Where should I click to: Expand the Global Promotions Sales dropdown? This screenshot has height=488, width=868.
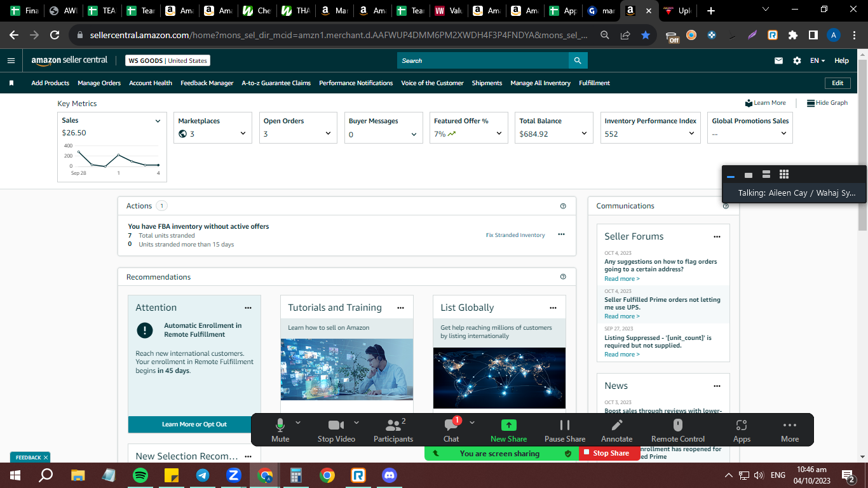coord(783,133)
